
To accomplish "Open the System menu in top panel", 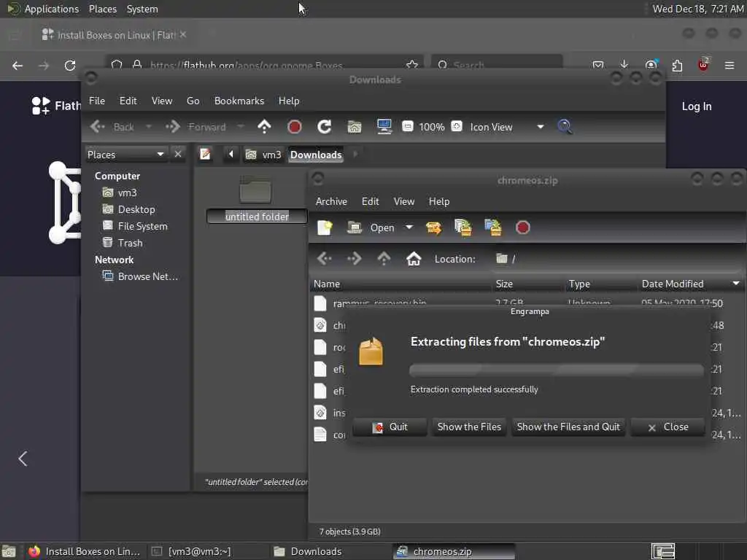I will pyautogui.click(x=142, y=9).
